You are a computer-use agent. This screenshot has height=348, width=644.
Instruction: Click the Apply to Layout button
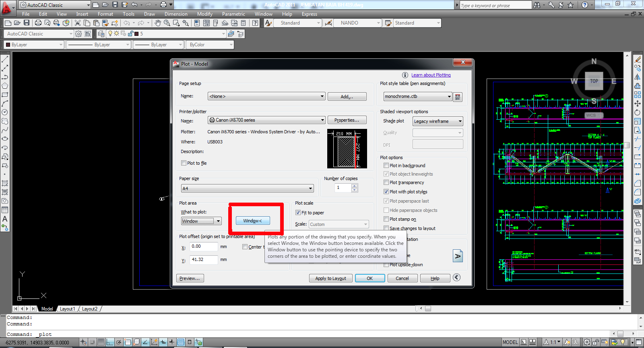coord(331,278)
